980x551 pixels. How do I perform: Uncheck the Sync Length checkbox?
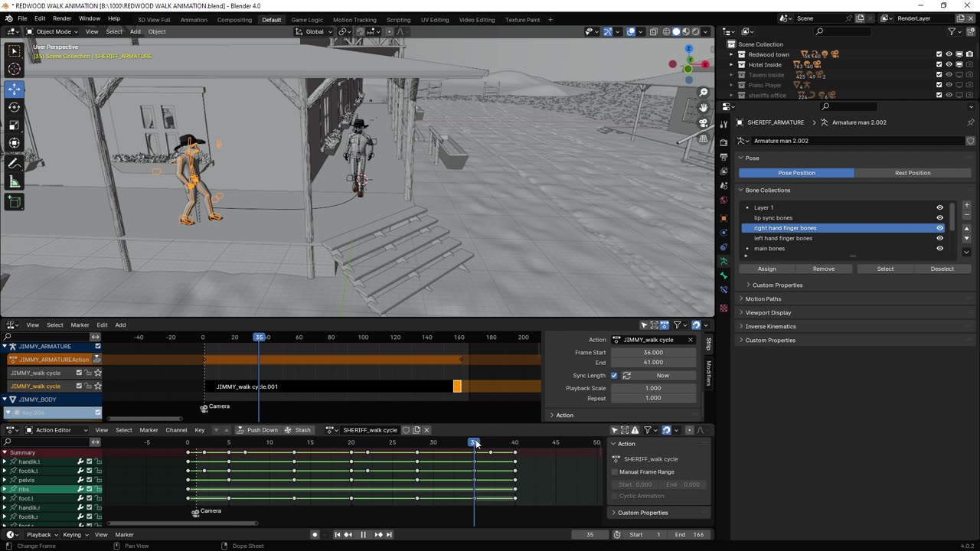(614, 376)
